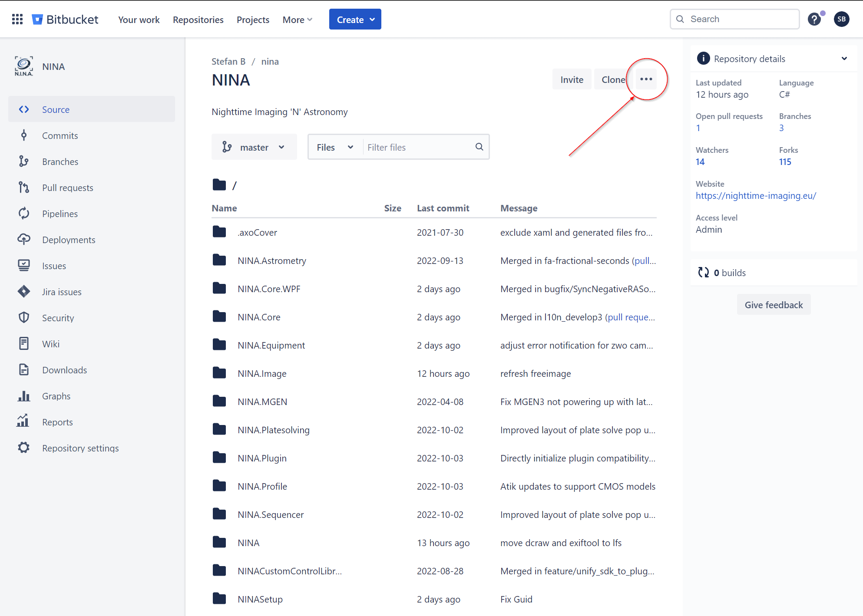Viewport: 863px width, 616px height.
Task: Click the Bitbucket logo
Action: 65,20
